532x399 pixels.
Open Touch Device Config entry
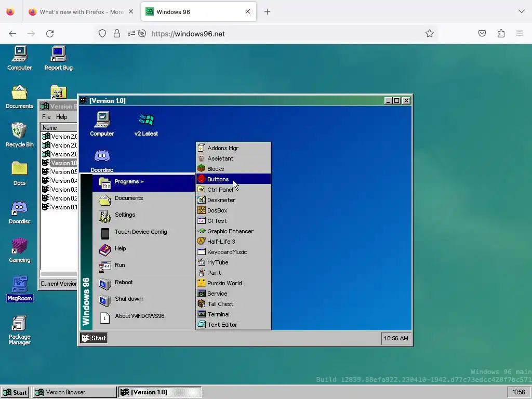tap(144, 233)
